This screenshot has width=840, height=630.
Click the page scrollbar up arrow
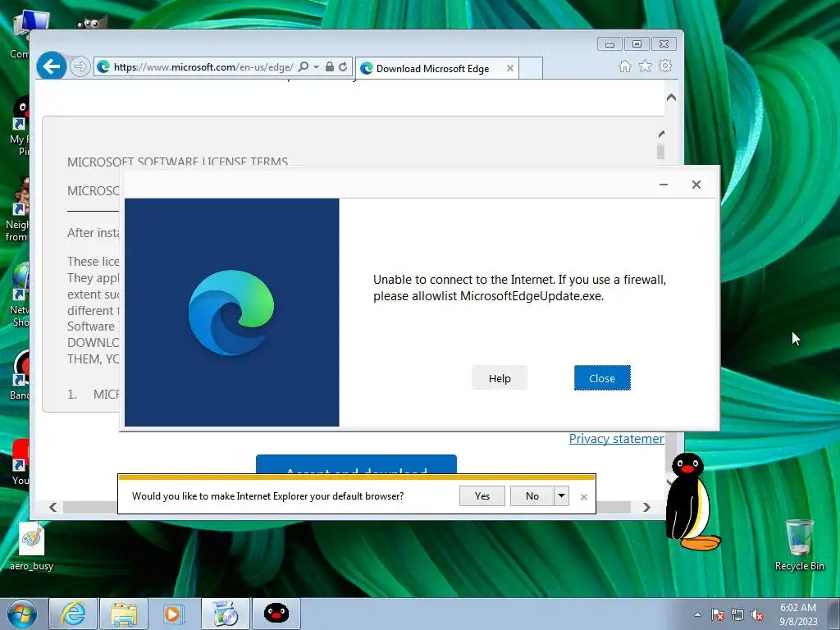[x=671, y=98]
